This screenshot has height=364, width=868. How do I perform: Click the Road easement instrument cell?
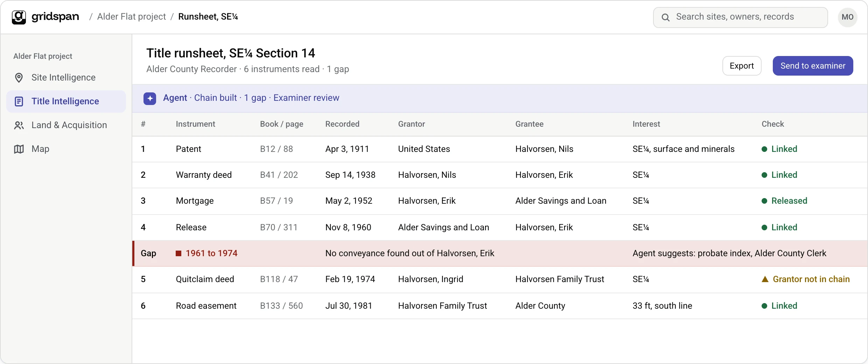[206, 306]
